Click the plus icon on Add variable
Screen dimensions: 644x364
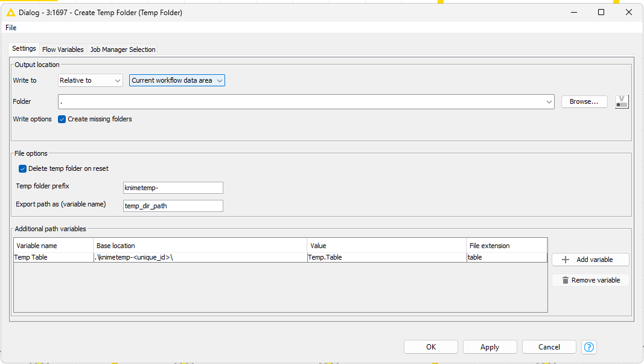coord(566,260)
